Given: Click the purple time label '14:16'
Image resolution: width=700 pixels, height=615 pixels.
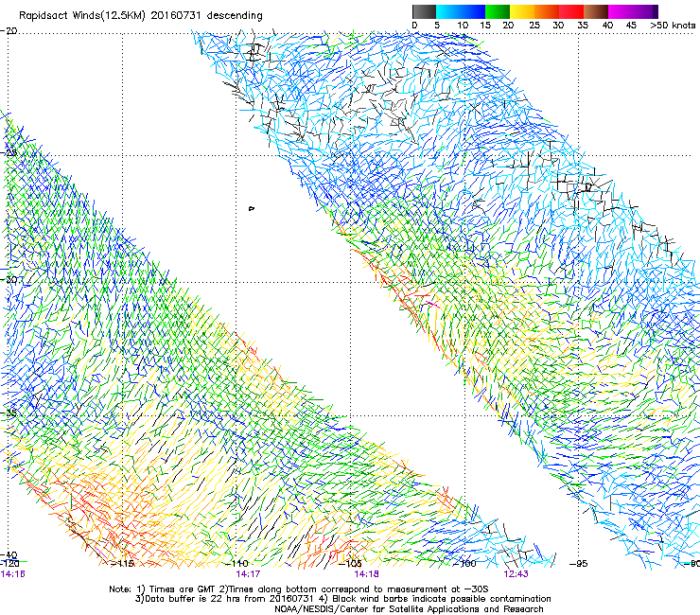Looking at the screenshot, I should (13, 574).
